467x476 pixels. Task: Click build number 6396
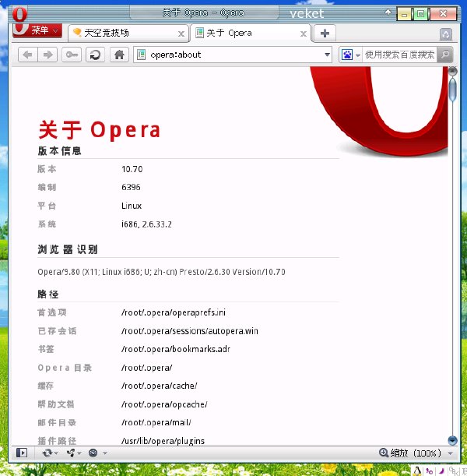(x=131, y=187)
